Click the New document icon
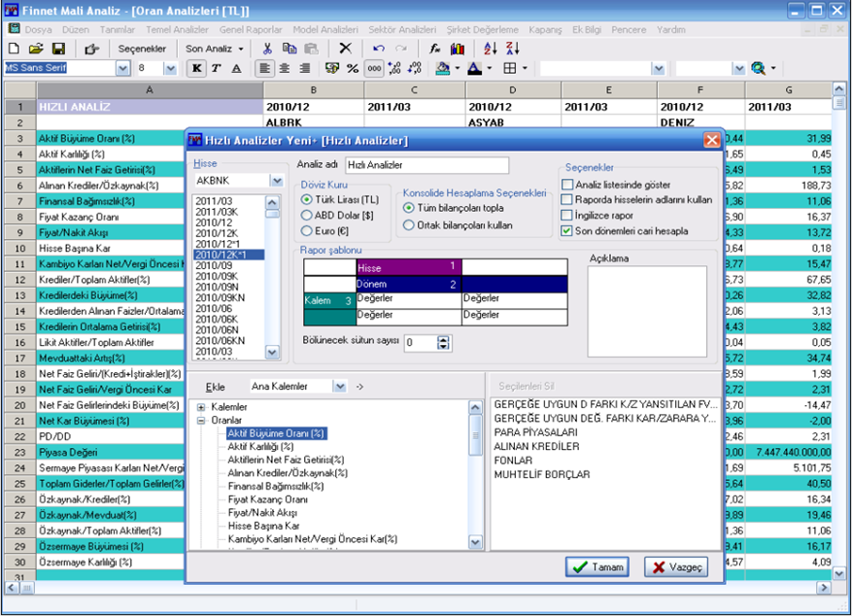 tap(15, 49)
